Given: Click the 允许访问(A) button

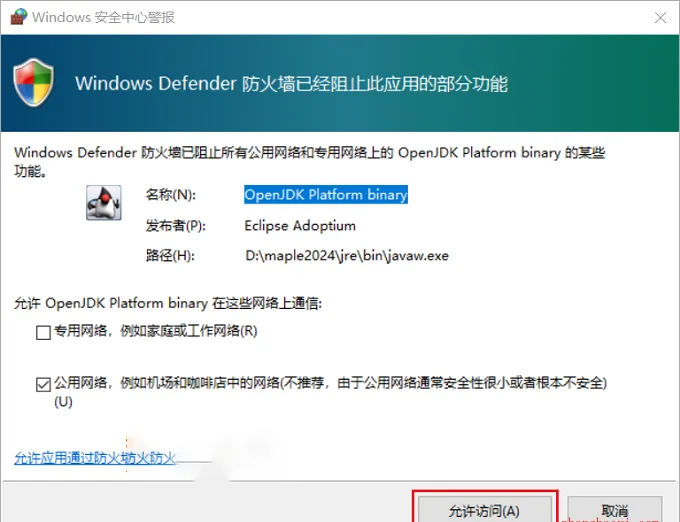Looking at the screenshot, I should [x=484, y=510].
